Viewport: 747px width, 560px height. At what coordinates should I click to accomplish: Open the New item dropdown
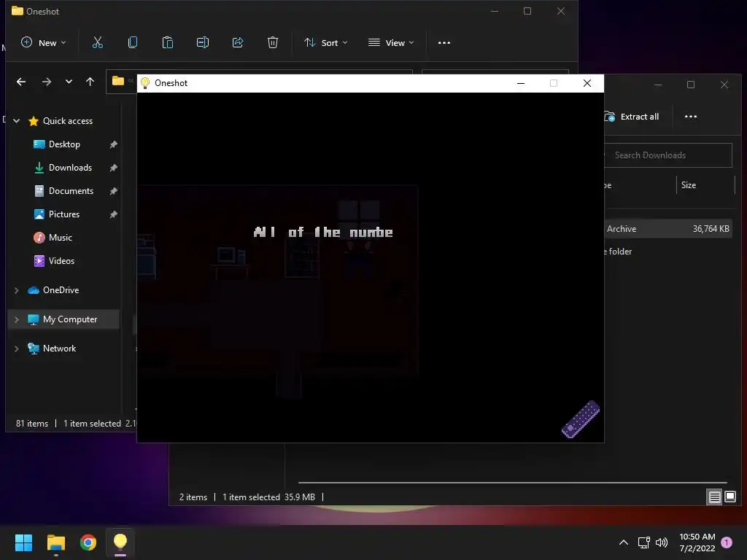tap(44, 43)
